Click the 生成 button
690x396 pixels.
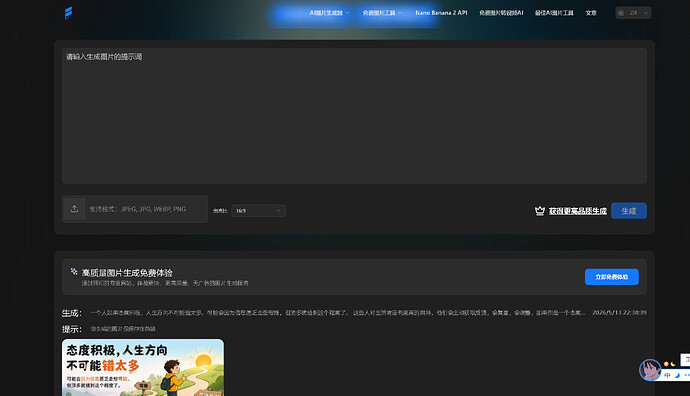coord(629,211)
